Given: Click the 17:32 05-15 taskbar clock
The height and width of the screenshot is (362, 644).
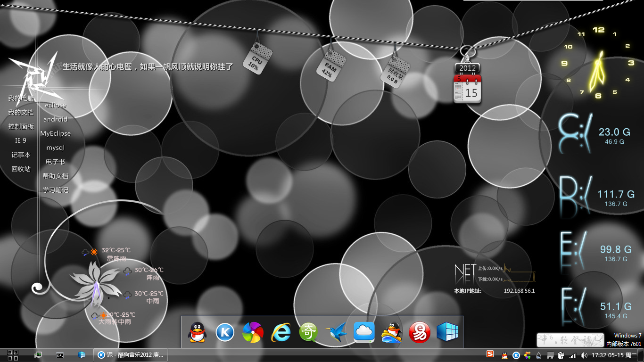Looking at the screenshot, I should (615, 355).
